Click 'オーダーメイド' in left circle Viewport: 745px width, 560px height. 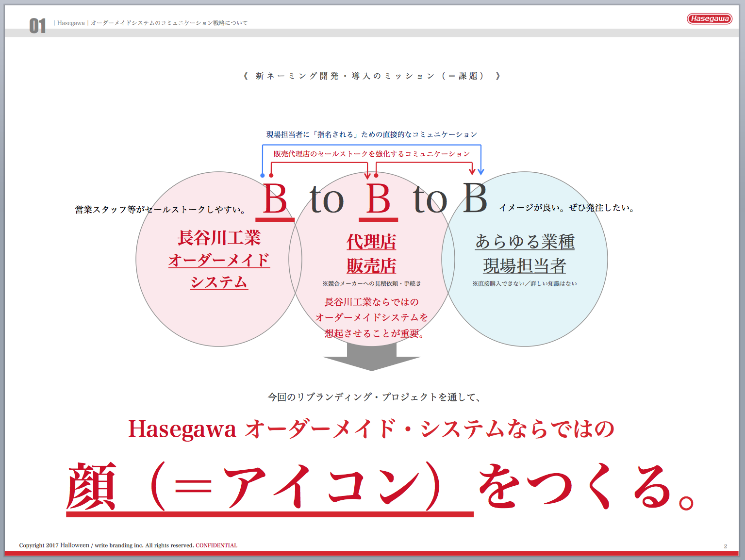[219, 260]
